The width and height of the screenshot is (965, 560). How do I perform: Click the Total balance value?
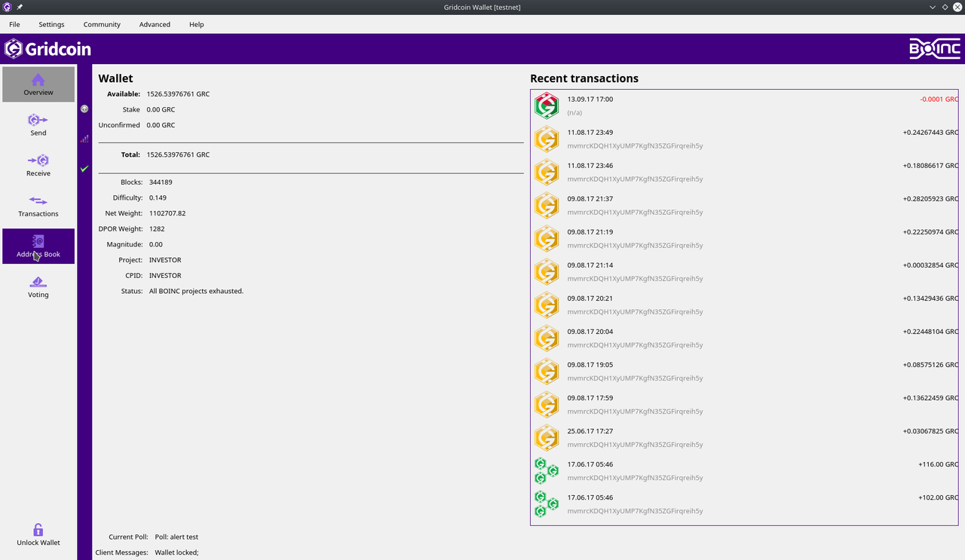[178, 155]
